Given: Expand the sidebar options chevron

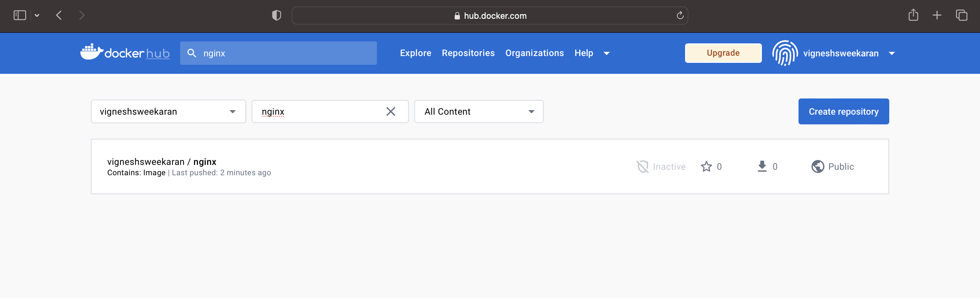Looking at the screenshot, I should point(37,16).
